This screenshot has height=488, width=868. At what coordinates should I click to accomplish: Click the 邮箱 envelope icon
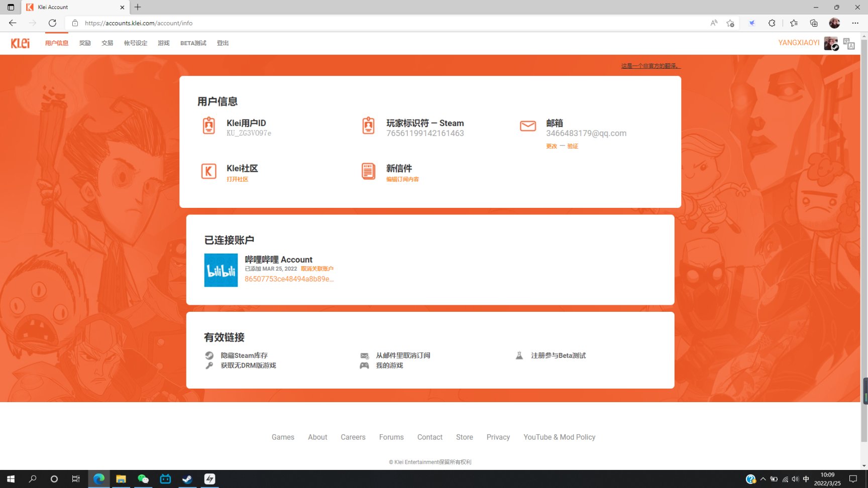click(528, 126)
